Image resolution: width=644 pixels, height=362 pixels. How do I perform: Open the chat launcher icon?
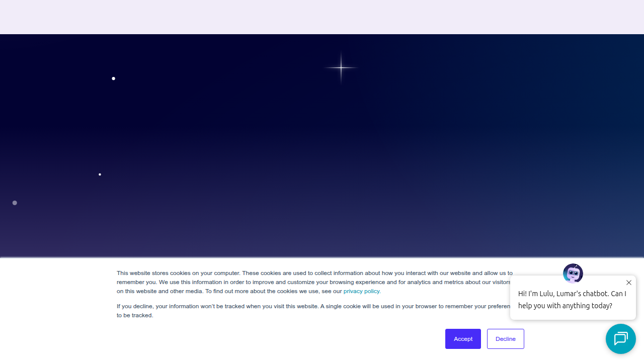click(x=621, y=339)
